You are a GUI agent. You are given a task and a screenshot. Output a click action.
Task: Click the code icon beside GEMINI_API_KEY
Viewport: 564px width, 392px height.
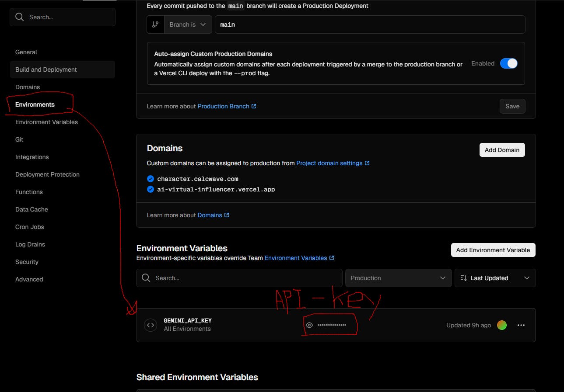[151, 325]
